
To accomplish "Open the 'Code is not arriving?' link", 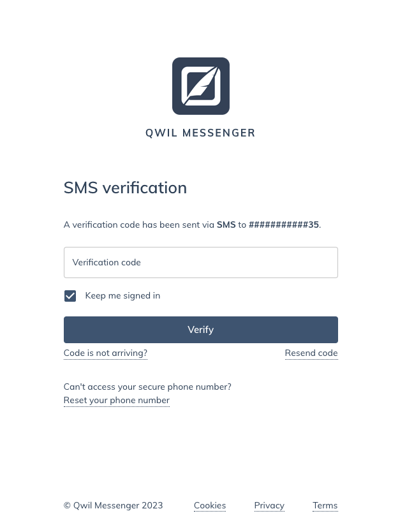I will pos(105,353).
